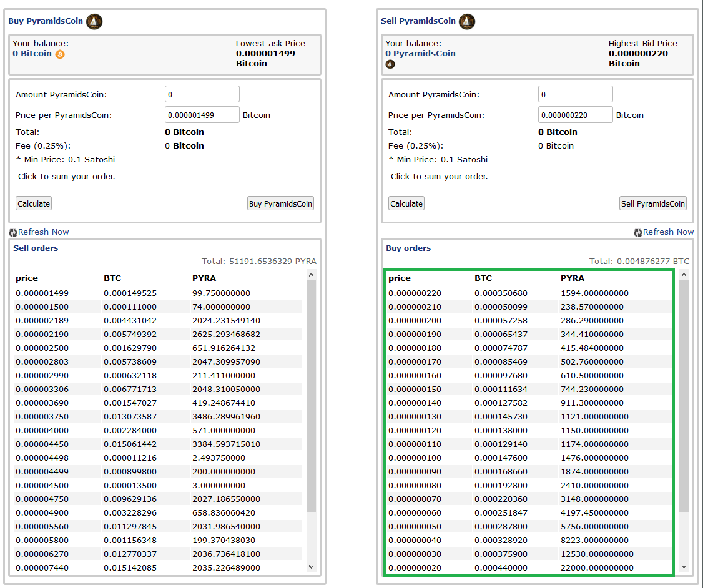Click refresh icon above Sell orders
703x588 pixels.
point(13,233)
